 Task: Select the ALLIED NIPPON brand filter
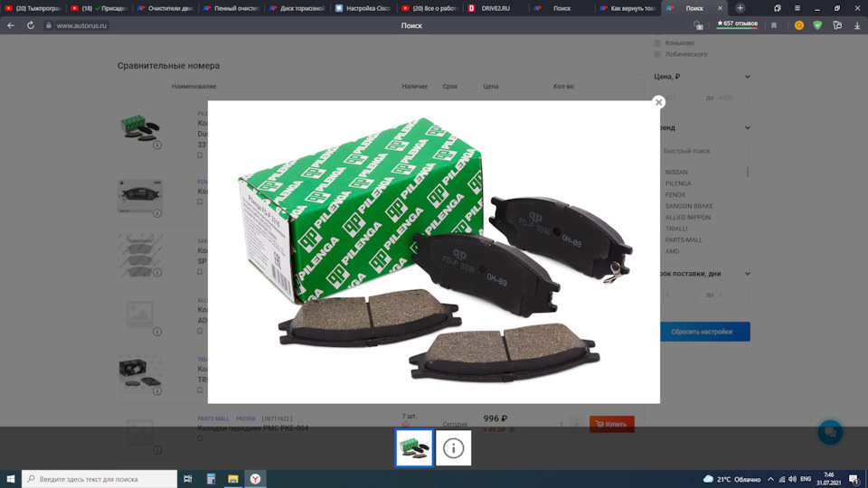point(687,218)
